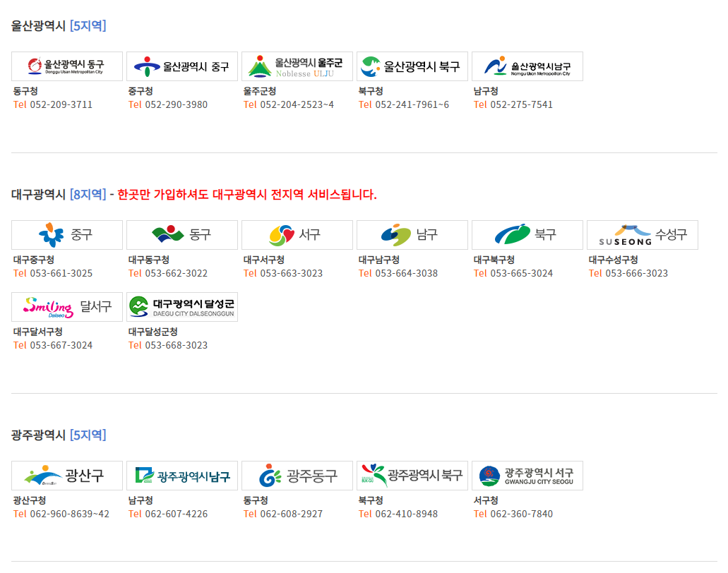
Task: Select the 'Smiling Dalseo' Dalseo-gu logo
Action: (x=66, y=307)
